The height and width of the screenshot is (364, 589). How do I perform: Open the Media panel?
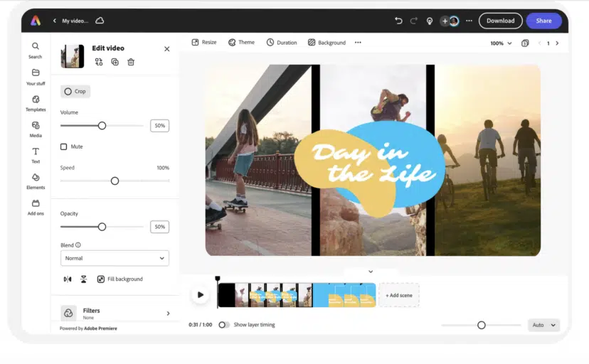[36, 129]
